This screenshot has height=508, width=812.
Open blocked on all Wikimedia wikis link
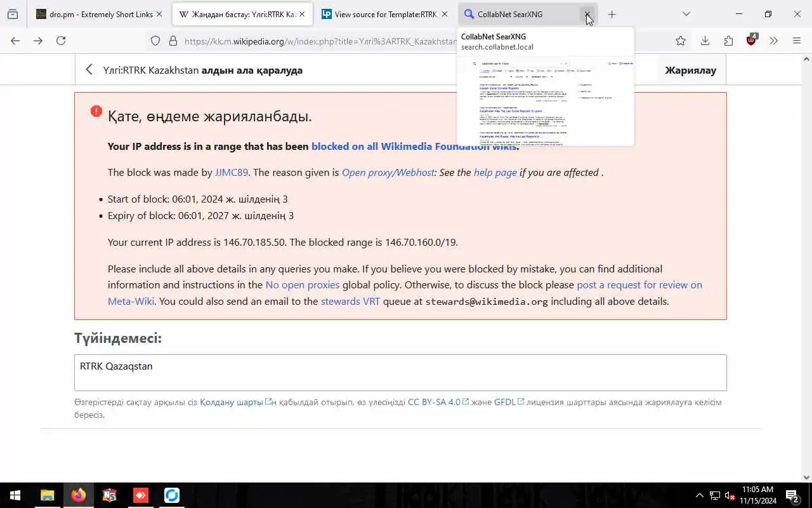(x=415, y=146)
